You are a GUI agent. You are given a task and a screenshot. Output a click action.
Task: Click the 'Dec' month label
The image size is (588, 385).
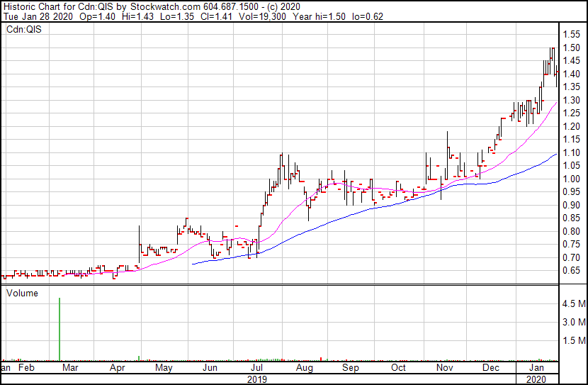491,368
